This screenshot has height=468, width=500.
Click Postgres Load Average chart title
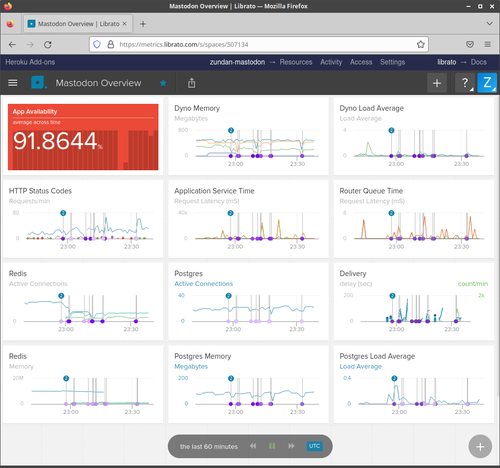coord(377,356)
